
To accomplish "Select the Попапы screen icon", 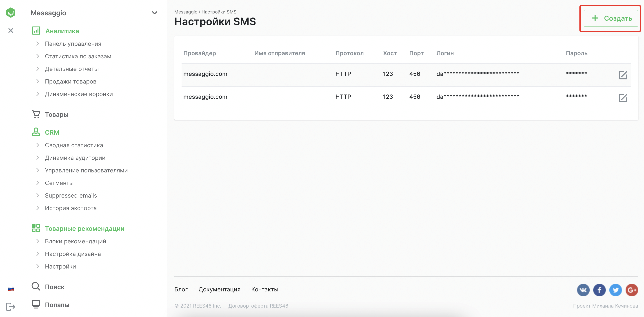I will point(36,304).
